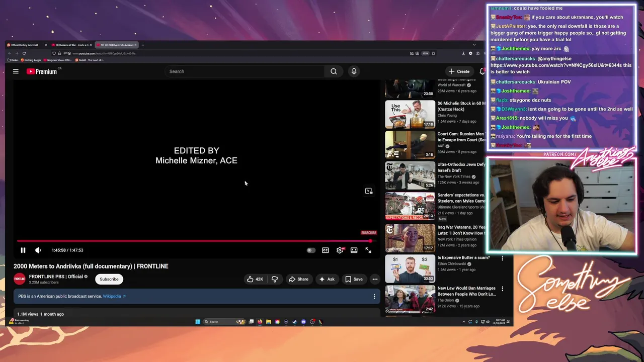Open more actions (three dots) next to Save

click(375, 279)
